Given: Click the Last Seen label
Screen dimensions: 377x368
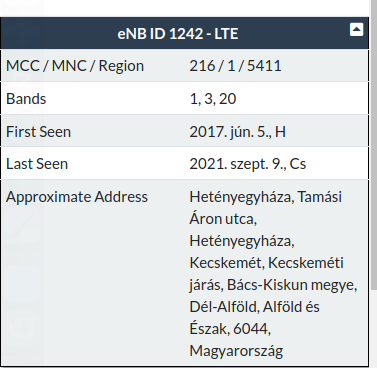Looking at the screenshot, I should pyautogui.click(x=37, y=164).
